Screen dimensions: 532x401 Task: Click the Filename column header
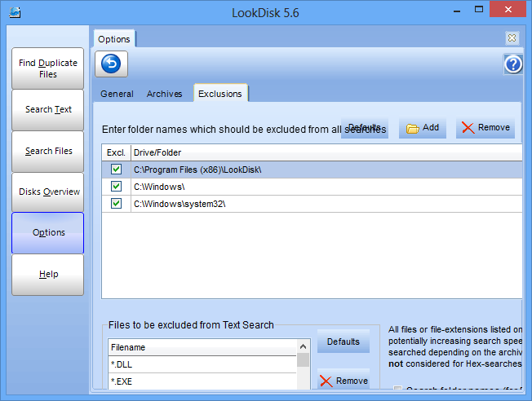click(x=202, y=347)
